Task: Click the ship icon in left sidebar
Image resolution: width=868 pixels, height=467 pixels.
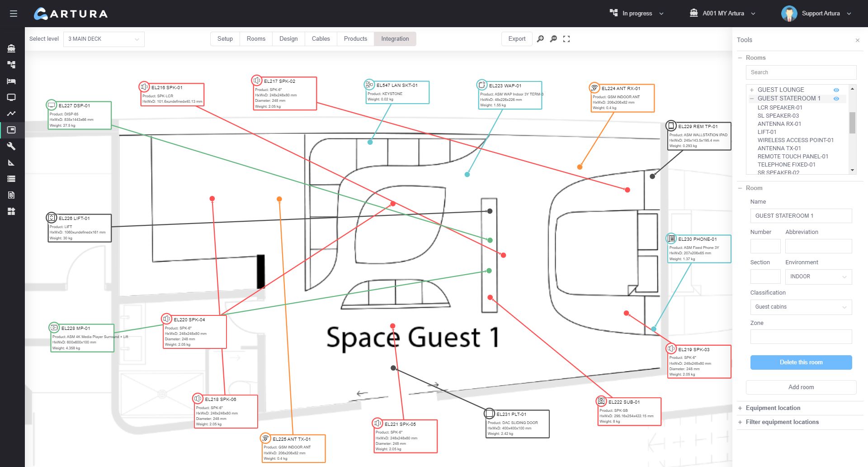Action: [12, 48]
